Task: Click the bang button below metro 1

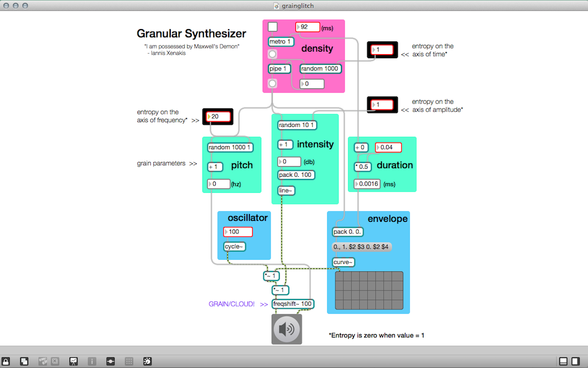Action: coord(273,54)
